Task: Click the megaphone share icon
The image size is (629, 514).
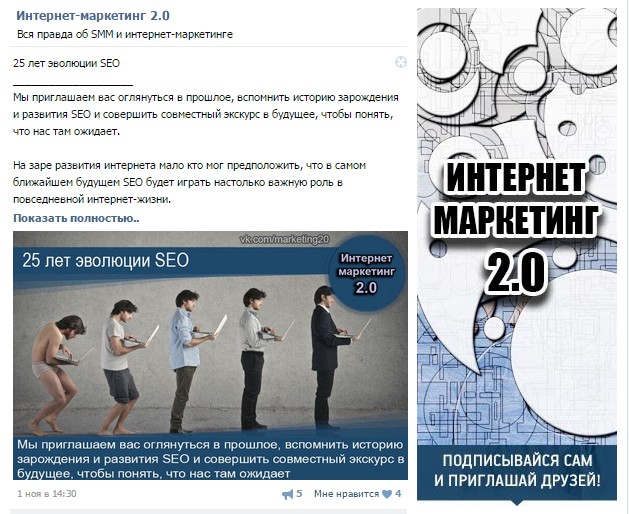Action: point(287,494)
